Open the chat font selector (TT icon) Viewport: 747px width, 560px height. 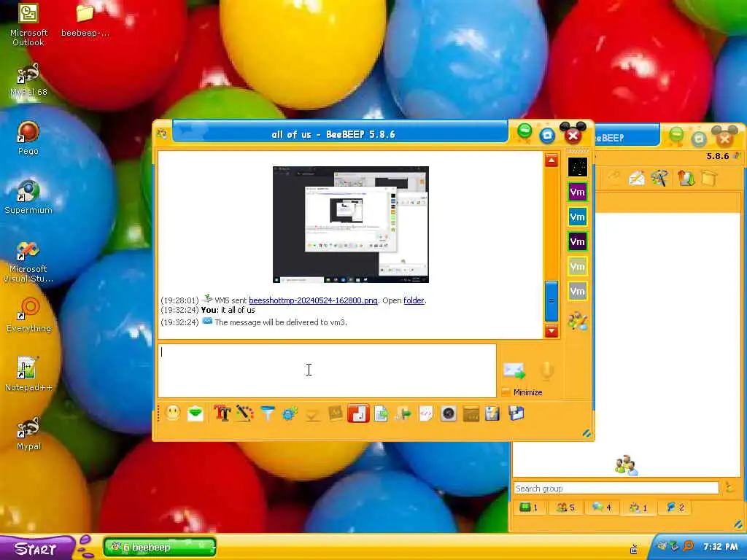click(222, 413)
